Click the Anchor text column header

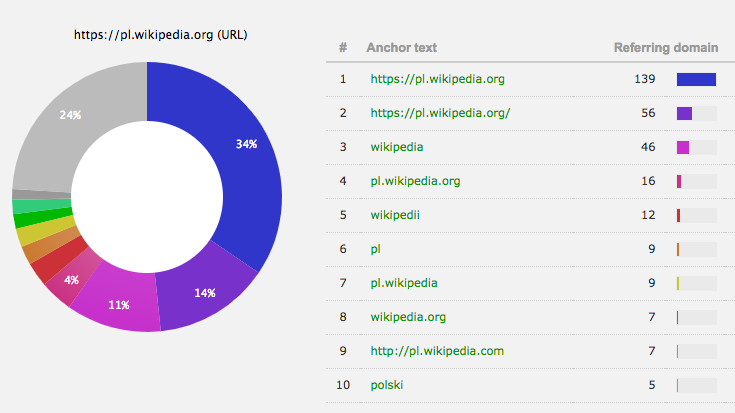pyautogui.click(x=401, y=47)
